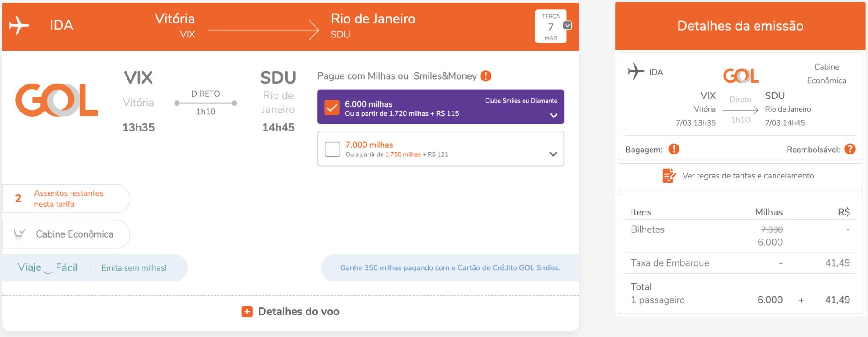Click the seat icon in Cabine Econômica
The height and width of the screenshot is (337, 868).
click(19, 234)
